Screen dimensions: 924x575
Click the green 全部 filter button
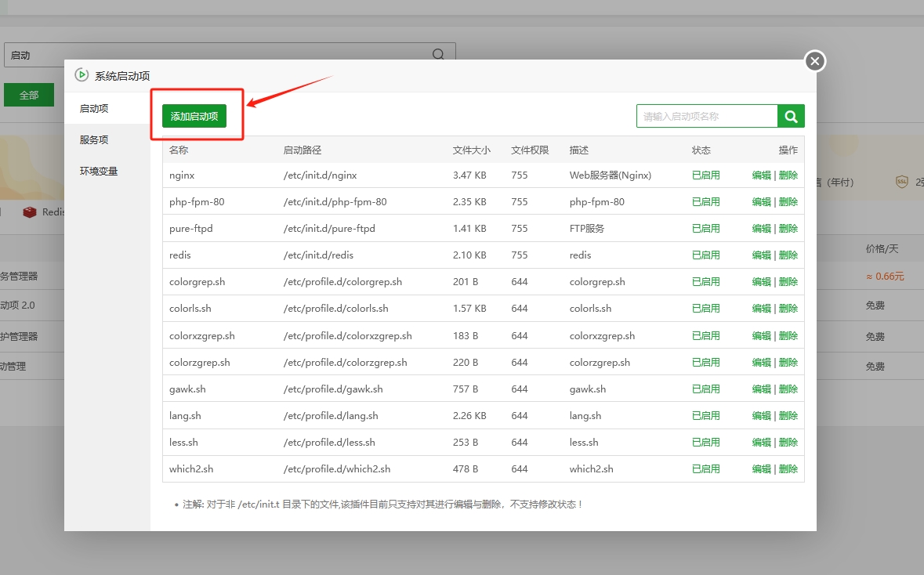29,95
